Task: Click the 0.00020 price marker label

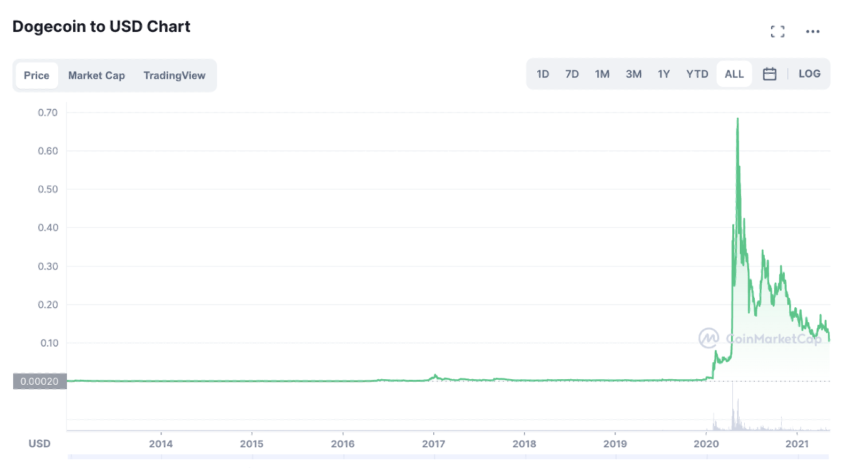Action: click(40, 381)
